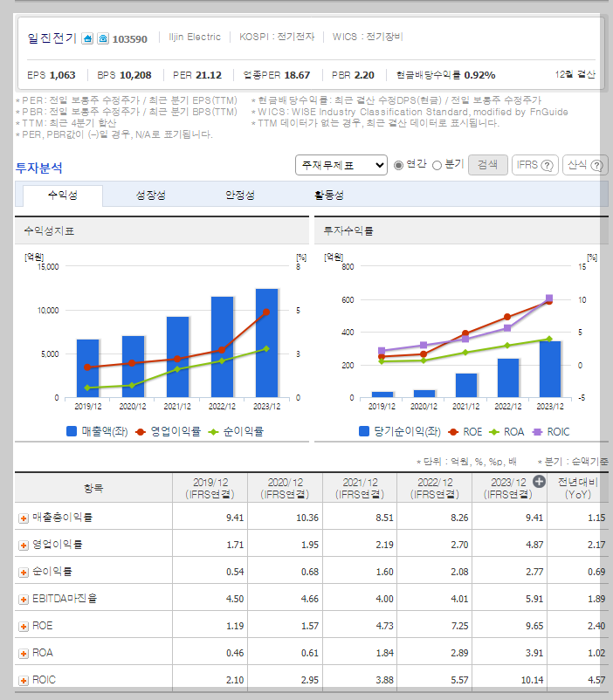Expand the 영업이익률 row
Screen dimensions: 613x700
click(24, 546)
